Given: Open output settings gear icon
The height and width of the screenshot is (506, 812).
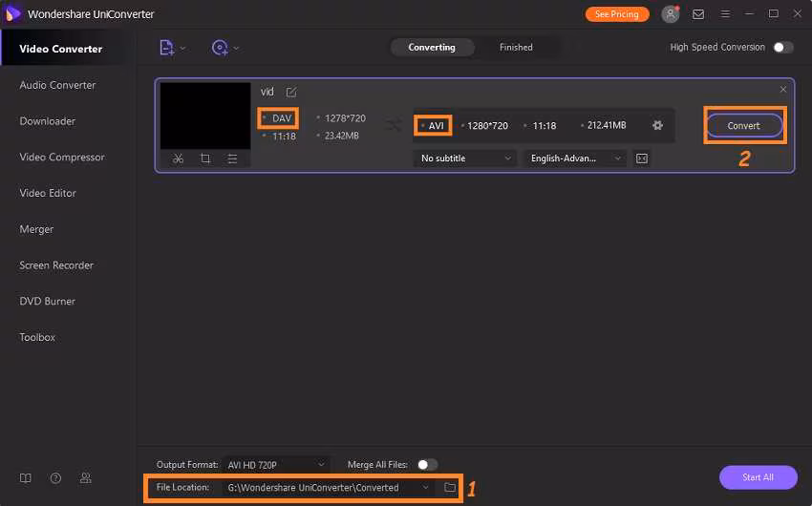Looking at the screenshot, I should click(657, 125).
